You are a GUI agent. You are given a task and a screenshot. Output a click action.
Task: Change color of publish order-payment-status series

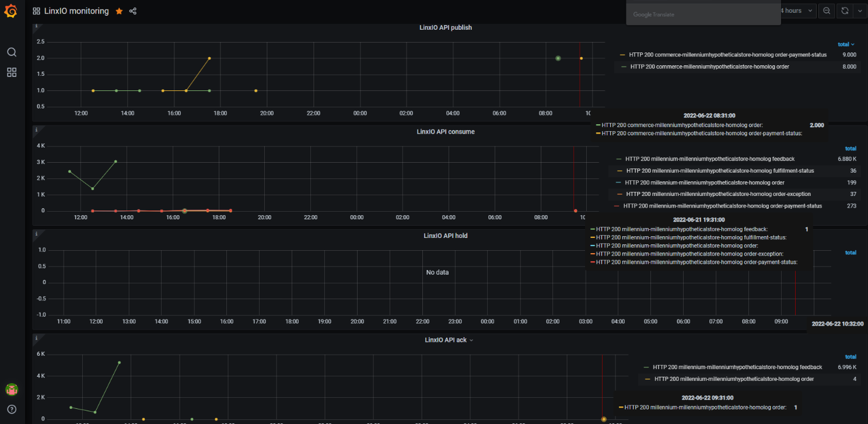coord(622,55)
